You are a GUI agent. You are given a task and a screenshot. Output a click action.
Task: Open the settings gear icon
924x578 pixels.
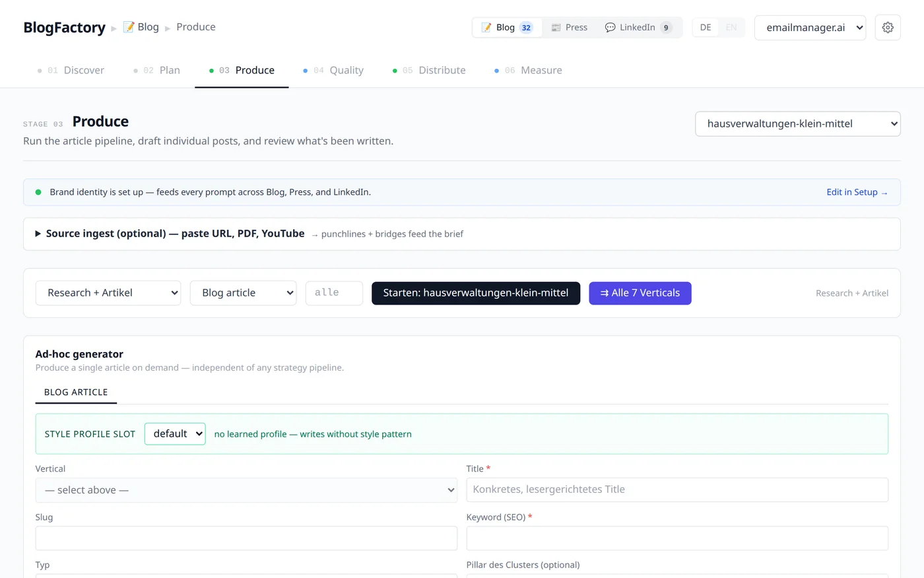[x=888, y=28]
